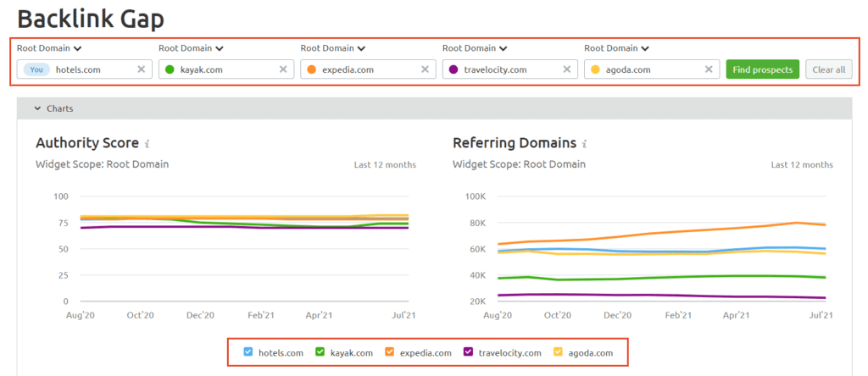
Task: Open Root Domain dropdown above expedia.com
Action: [332, 48]
